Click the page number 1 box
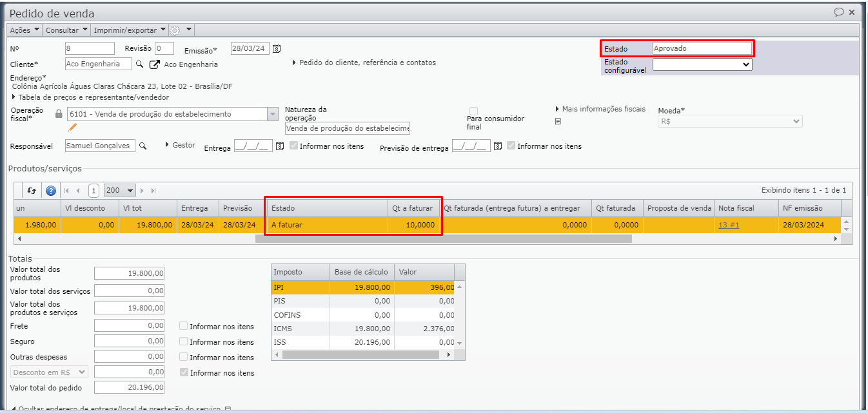 (94, 191)
